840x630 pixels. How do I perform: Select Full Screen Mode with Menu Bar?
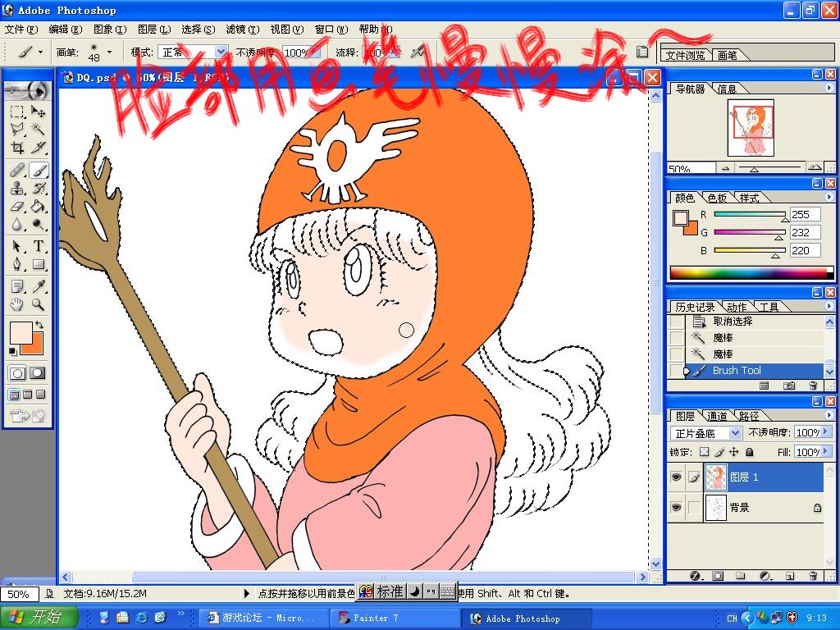click(x=27, y=395)
